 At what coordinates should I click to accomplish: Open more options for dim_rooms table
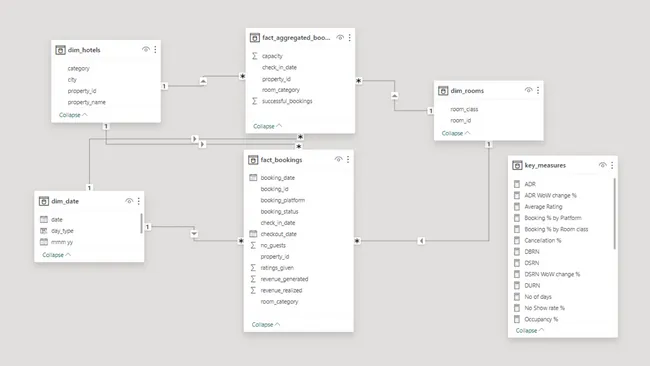pyautogui.click(x=538, y=90)
